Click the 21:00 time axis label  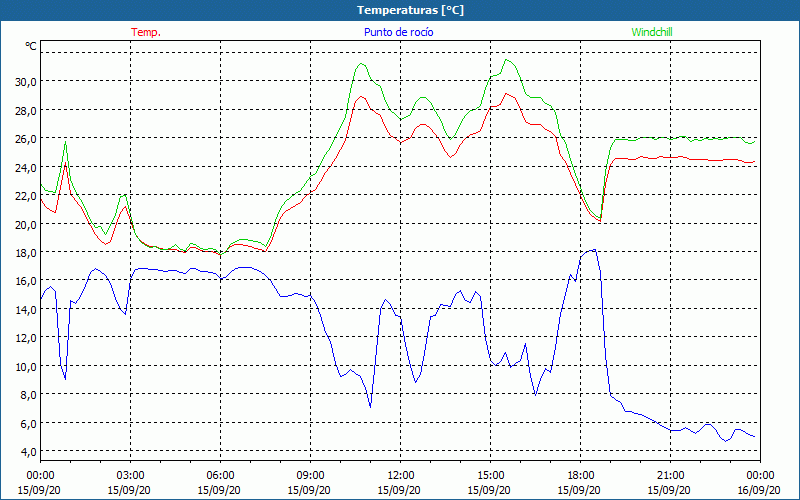coord(670,476)
